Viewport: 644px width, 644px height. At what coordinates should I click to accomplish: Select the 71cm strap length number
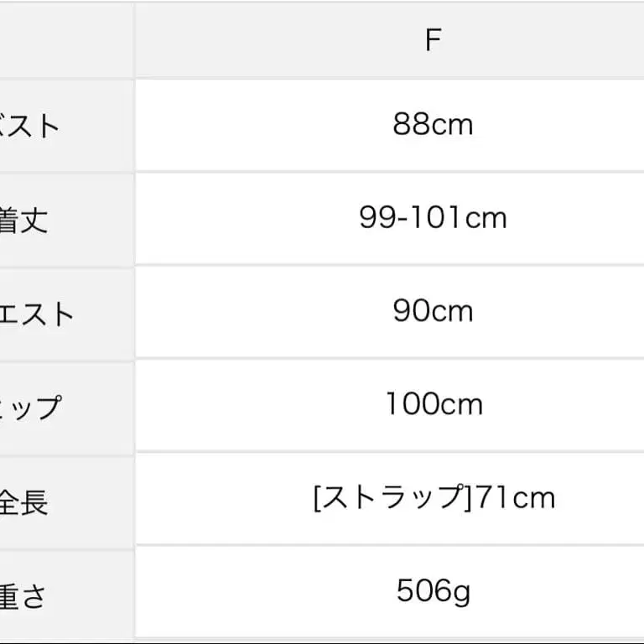coord(512,498)
